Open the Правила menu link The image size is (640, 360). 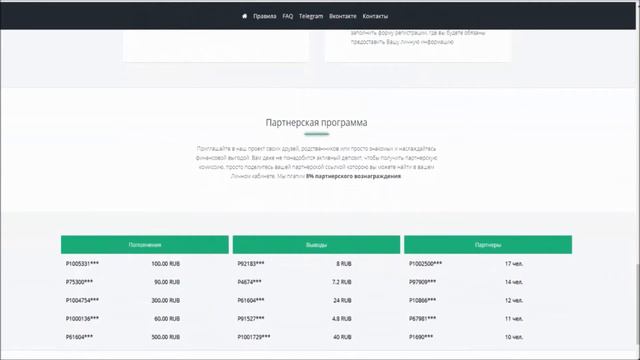264,16
